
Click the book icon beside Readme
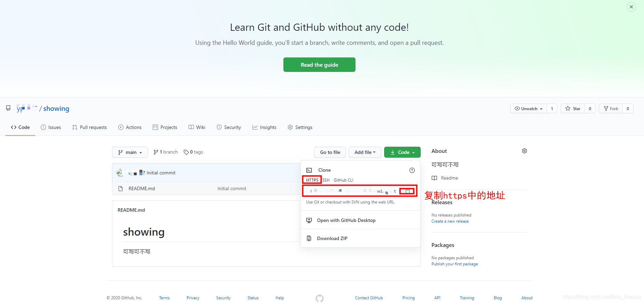tap(434, 178)
